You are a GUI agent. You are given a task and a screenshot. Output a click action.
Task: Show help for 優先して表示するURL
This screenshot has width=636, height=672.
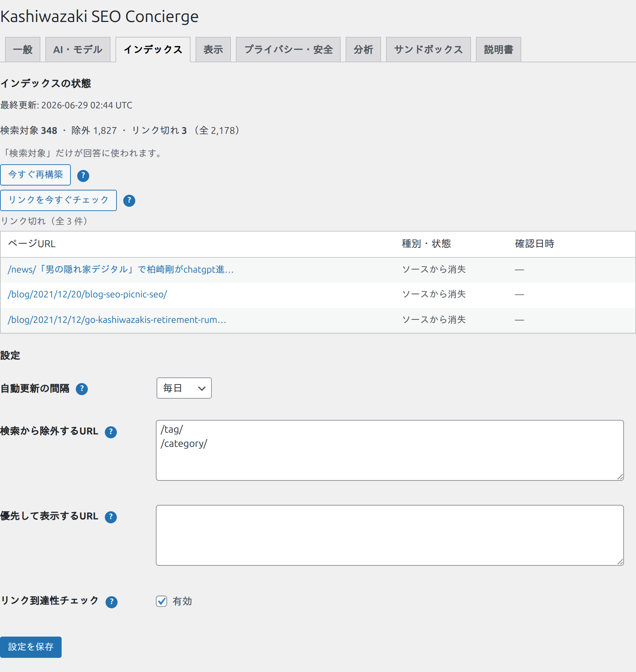point(111,517)
